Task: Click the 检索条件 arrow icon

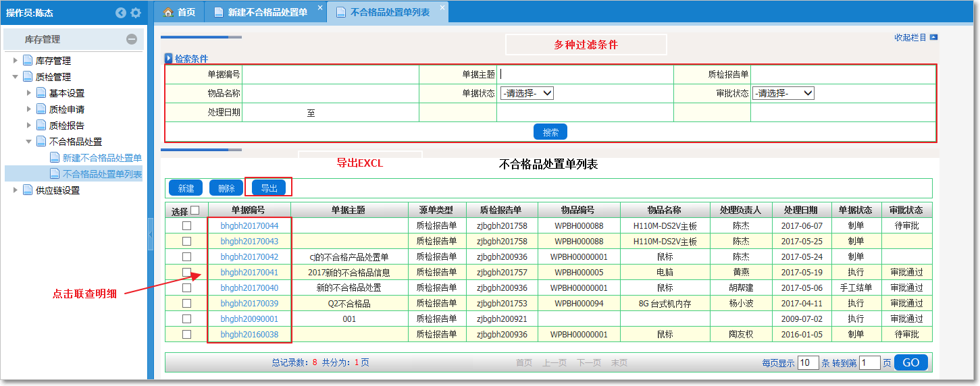Action: [169, 59]
